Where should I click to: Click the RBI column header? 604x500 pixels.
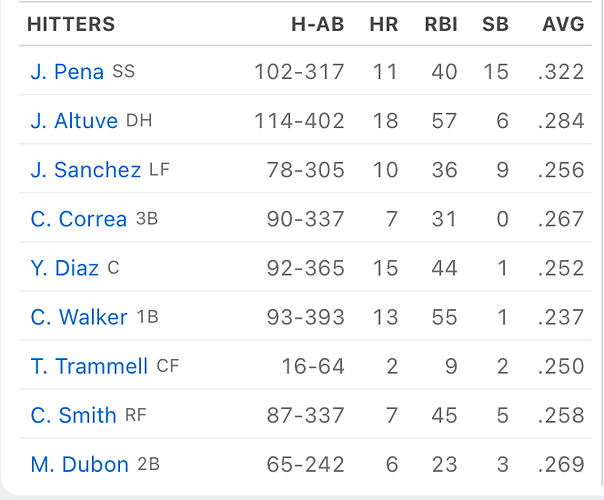click(x=441, y=24)
